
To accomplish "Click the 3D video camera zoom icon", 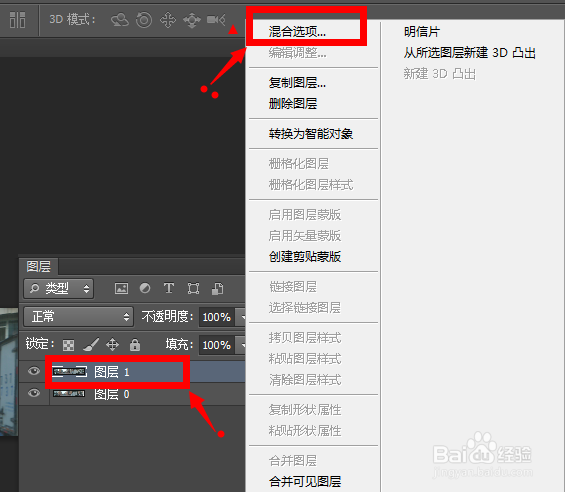I will click(x=216, y=19).
